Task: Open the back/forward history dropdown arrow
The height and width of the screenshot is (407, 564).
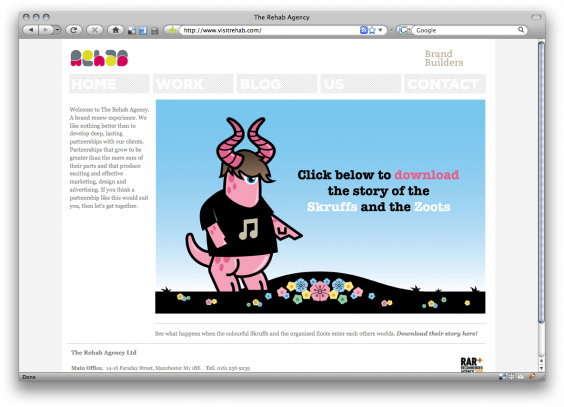Action: (58, 30)
